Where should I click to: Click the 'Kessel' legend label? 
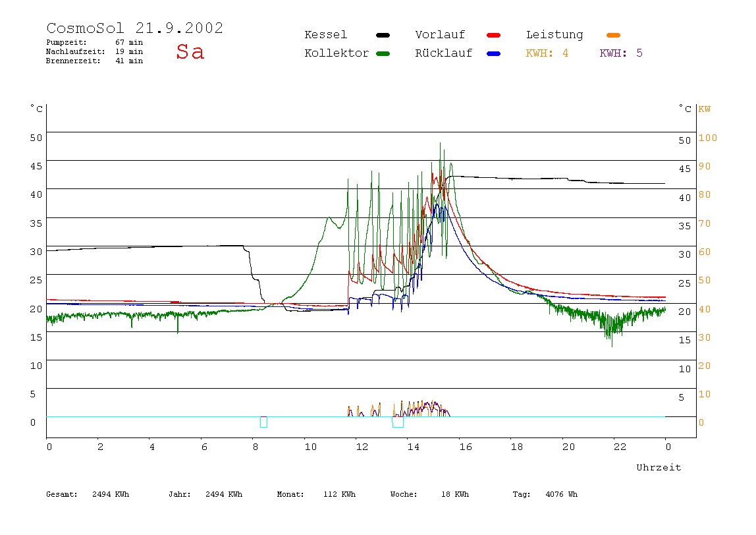click(x=325, y=35)
